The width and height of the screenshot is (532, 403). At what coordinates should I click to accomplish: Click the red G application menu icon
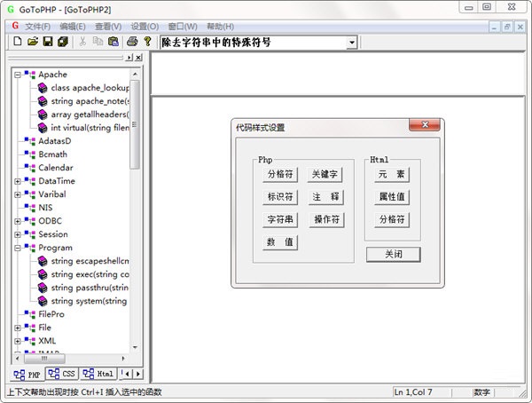tap(15, 26)
